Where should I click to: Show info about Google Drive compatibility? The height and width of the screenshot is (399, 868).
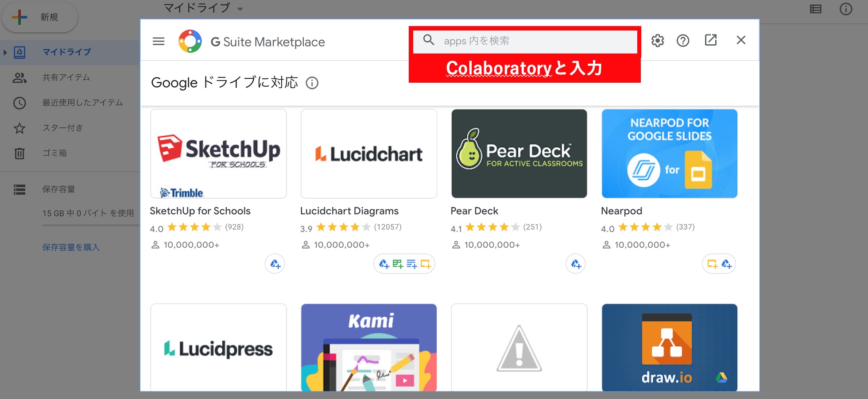(x=312, y=83)
